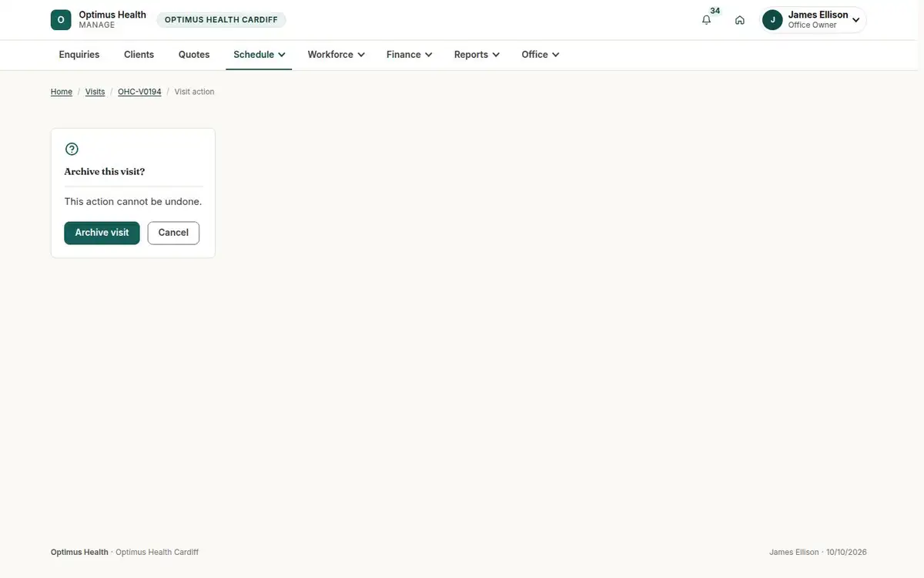Open the Finance dropdown menu
This screenshot has height=578, width=924.
pyautogui.click(x=409, y=55)
